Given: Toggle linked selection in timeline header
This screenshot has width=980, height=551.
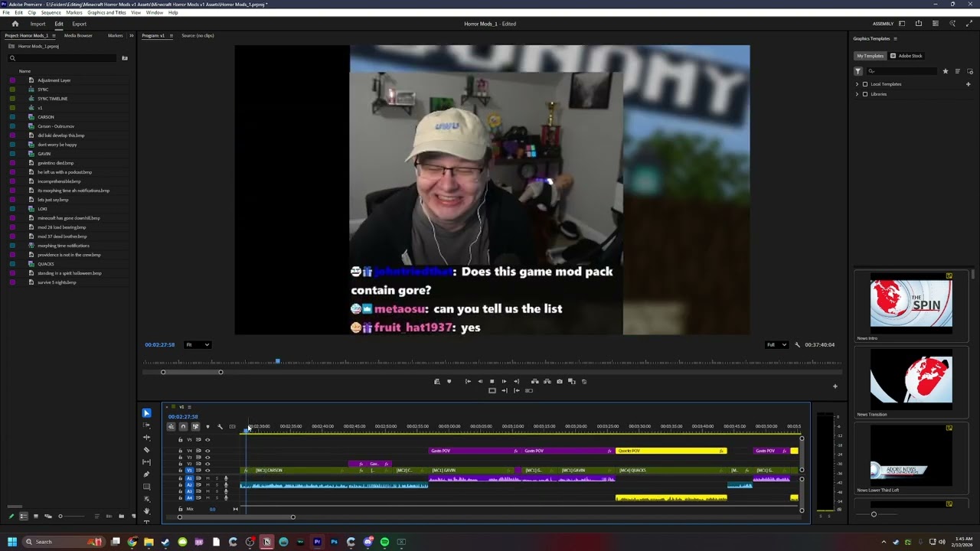Looking at the screenshot, I should pyautogui.click(x=195, y=427).
